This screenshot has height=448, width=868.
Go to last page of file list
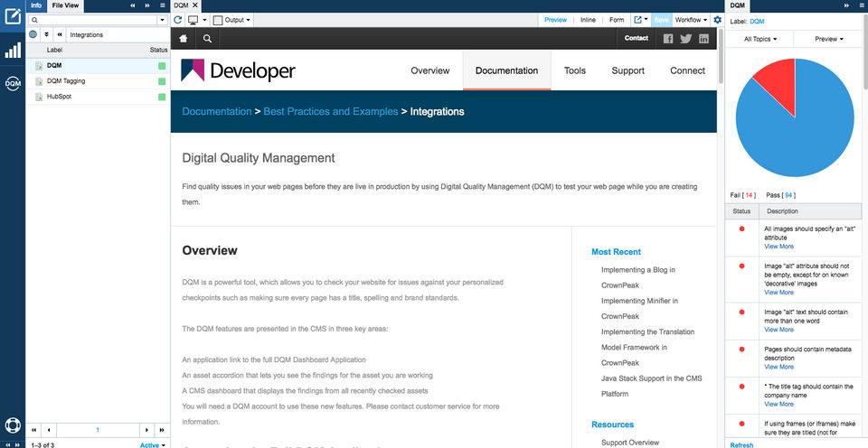click(x=162, y=430)
